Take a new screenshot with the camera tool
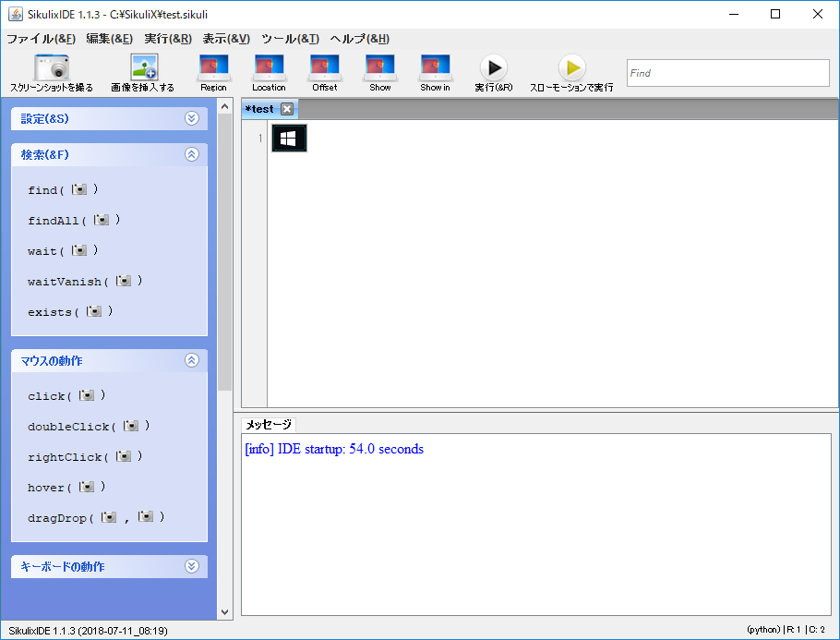Screen dimensions: 840x640 point(52,69)
